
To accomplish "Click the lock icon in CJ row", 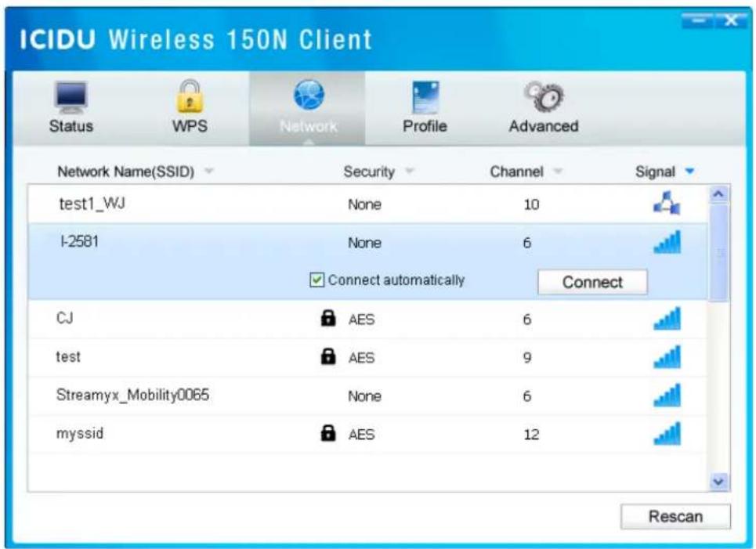I will [328, 318].
